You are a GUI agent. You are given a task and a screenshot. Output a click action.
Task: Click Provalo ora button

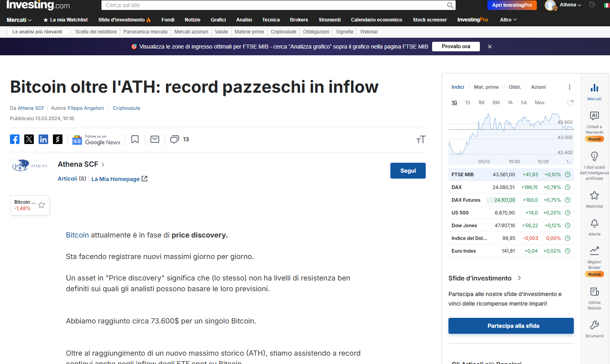[x=456, y=47]
